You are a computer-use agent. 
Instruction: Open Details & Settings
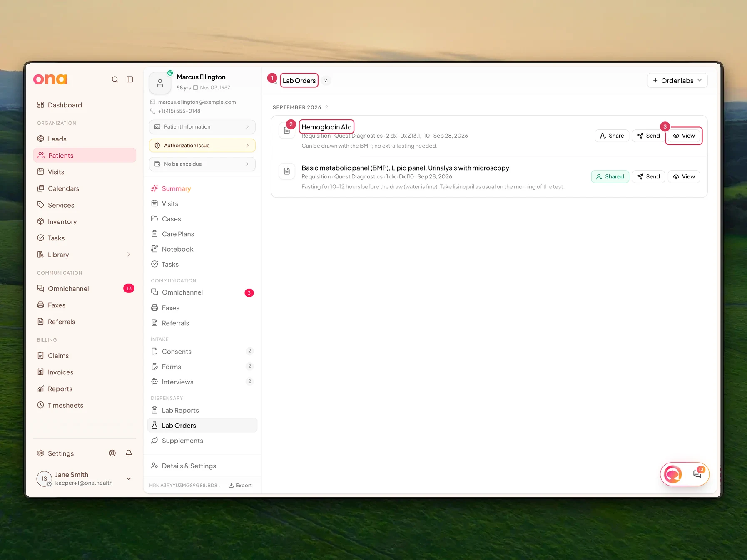point(202,466)
